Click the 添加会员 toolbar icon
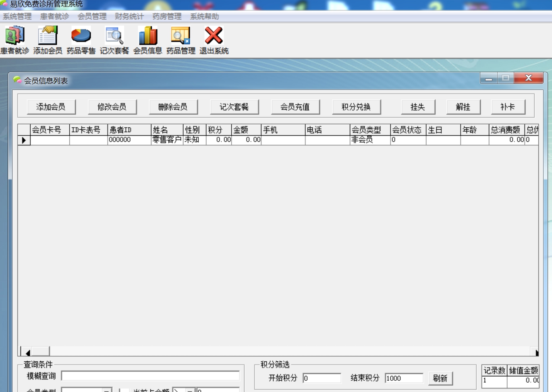This screenshot has width=552, height=392. click(x=47, y=35)
